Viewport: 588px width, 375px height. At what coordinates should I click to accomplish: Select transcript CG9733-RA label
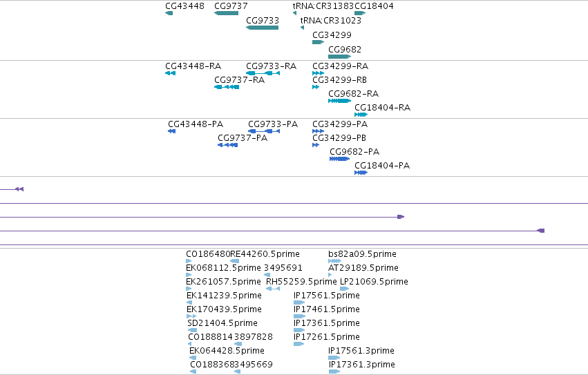point(271,66)
